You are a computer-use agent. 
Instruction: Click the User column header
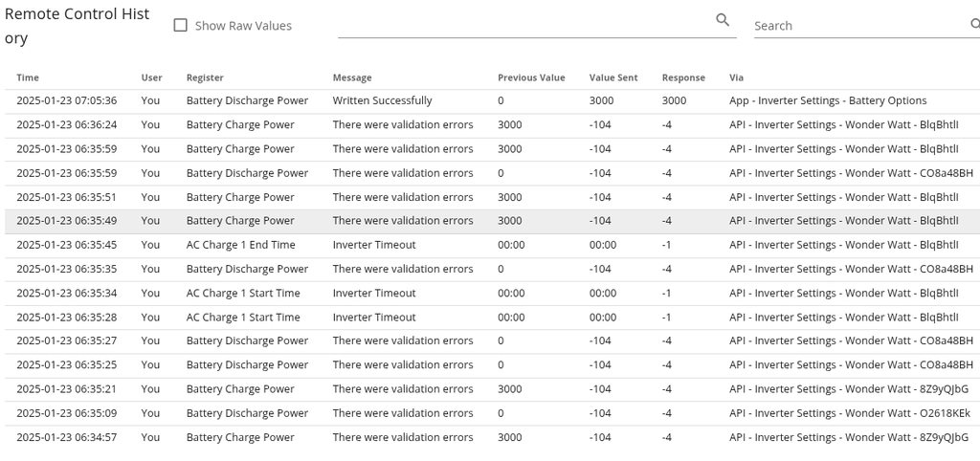click(151, 77)
